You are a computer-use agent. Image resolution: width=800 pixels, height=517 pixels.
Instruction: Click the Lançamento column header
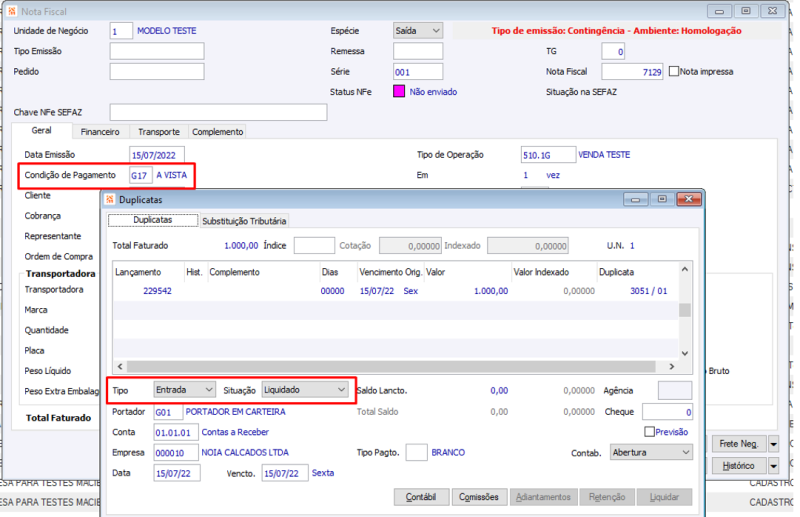click(148, 272)
